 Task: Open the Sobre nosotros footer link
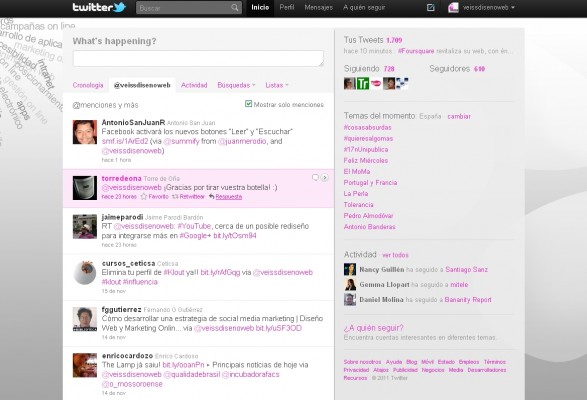362,362
